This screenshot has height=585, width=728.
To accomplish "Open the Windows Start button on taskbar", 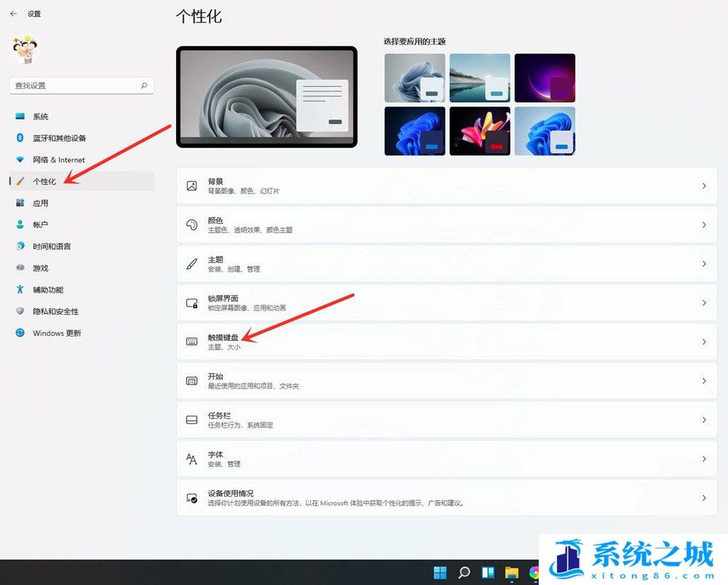I will tap(440, 572).
